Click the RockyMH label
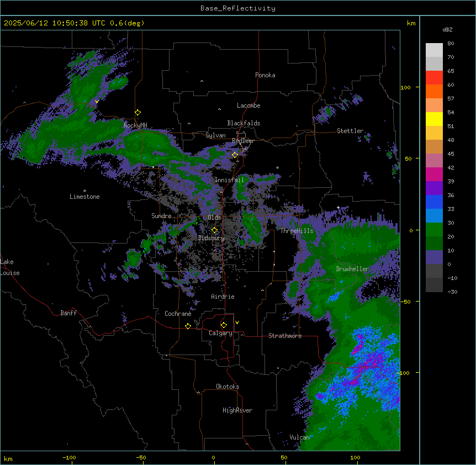Viewport: 476px width, 465px height. pos(135,125)
